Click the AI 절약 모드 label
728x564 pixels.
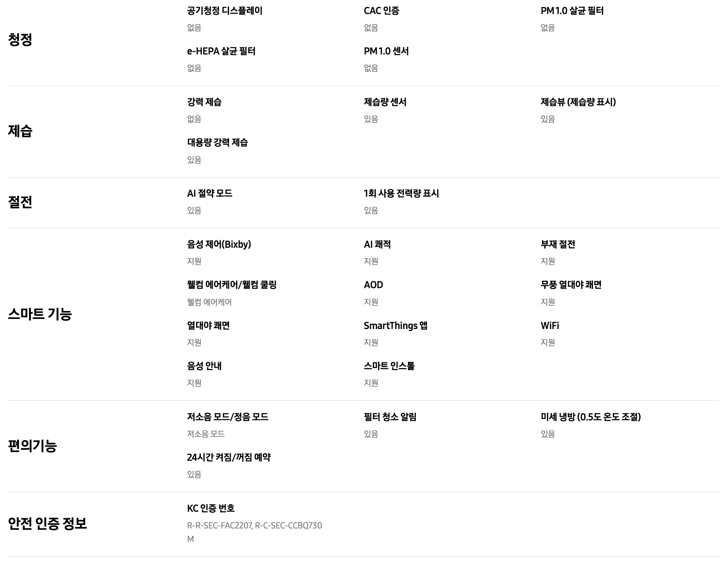(210, 193)
